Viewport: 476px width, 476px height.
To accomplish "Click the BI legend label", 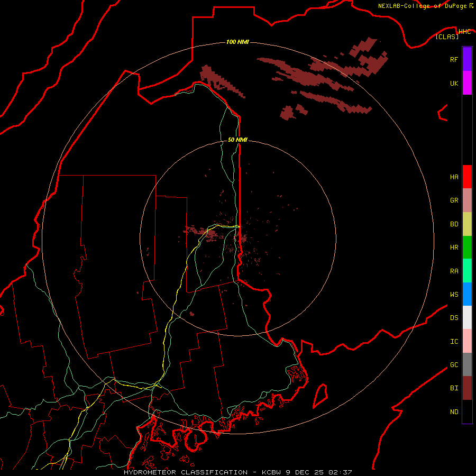I will click(454, 388).
